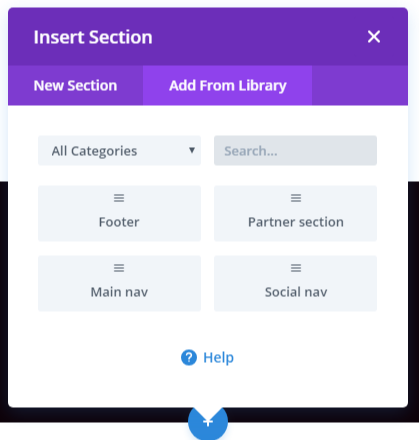
Task: Insert the Partner section layout
Action: coord(295,213)
